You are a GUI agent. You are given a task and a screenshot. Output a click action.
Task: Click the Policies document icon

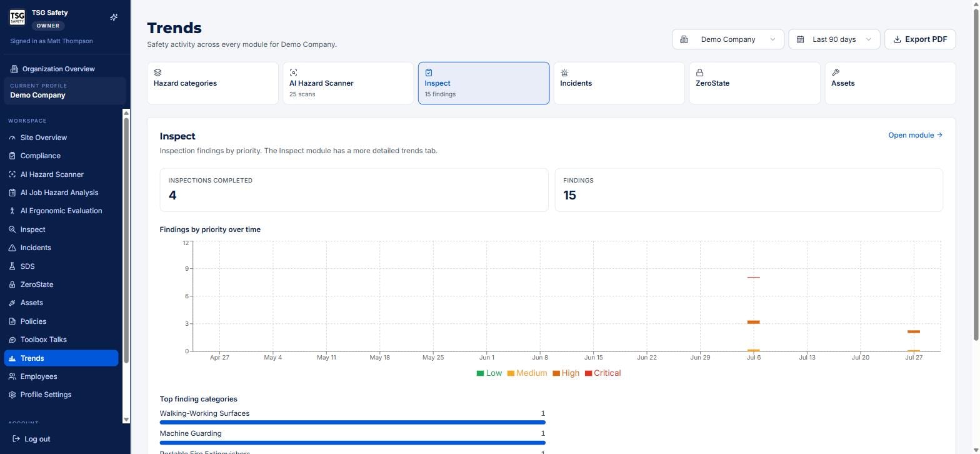click(12, 321)
